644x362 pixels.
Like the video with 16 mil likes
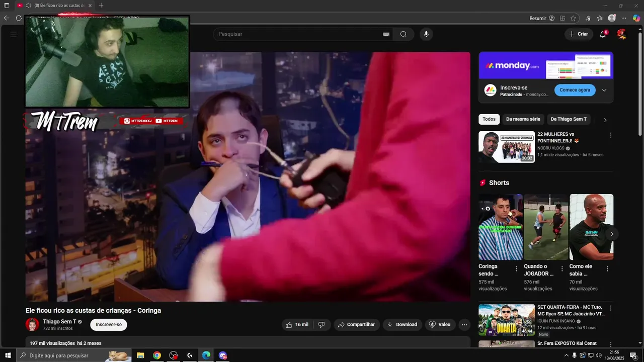coord(297,325)
